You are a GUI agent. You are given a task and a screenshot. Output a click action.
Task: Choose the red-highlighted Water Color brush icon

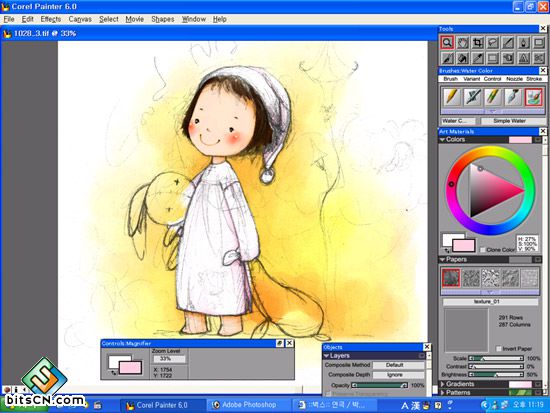(x=534, y=97)
